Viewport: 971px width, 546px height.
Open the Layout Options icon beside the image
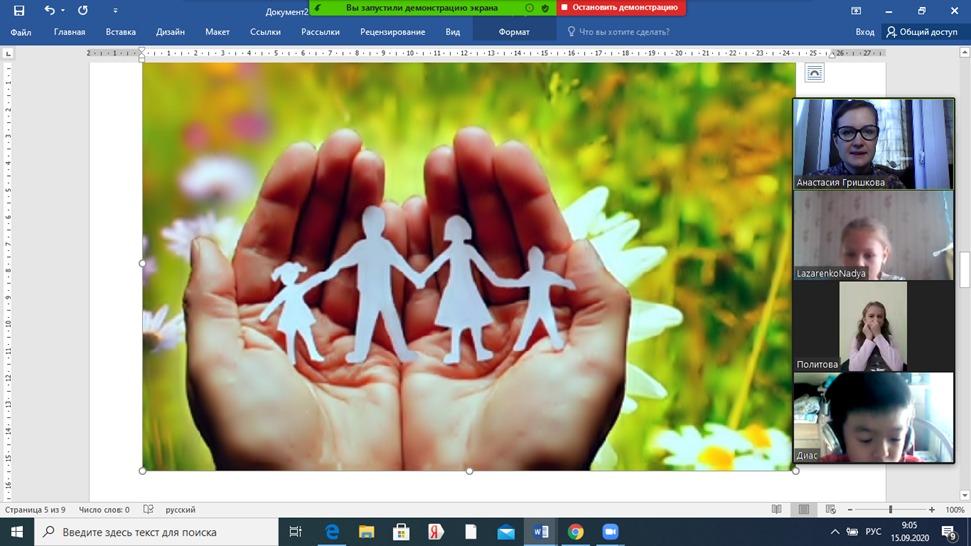pos(814,73)
